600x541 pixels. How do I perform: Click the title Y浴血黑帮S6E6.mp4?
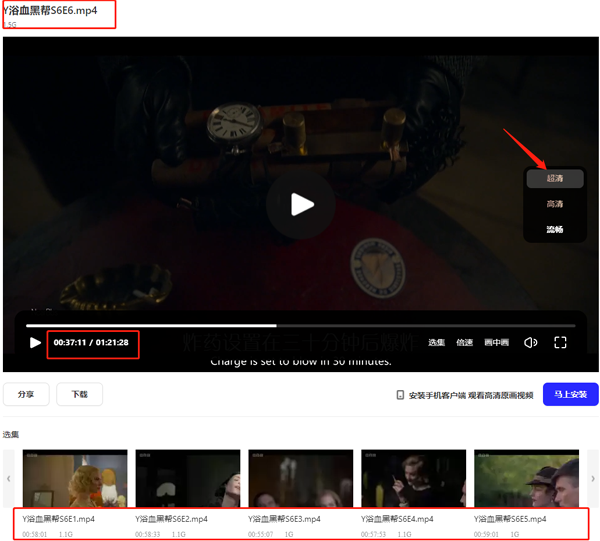coord(50,10)
